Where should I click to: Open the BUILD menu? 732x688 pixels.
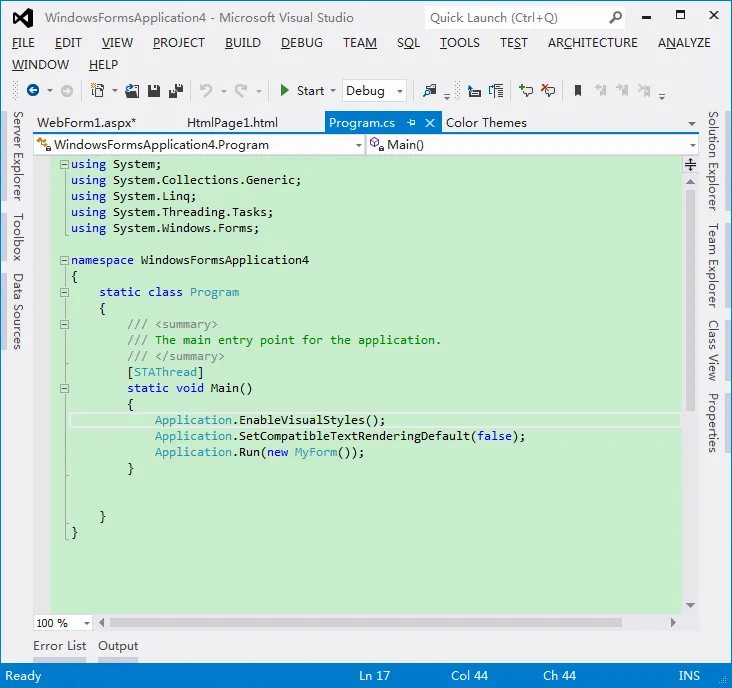pyautogui.click(x=242, y=43)
